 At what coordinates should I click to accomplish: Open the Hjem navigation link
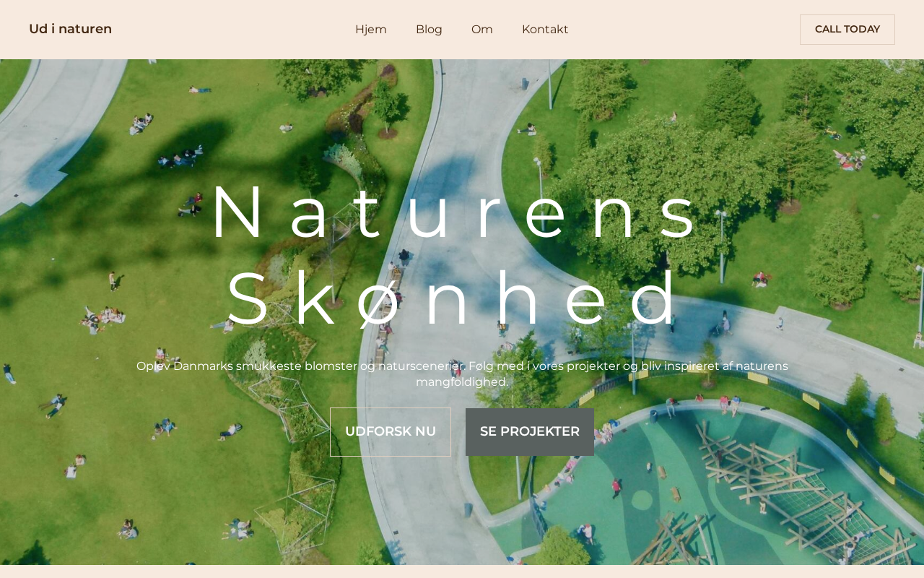pyautogui.click(x=371, y=30)
